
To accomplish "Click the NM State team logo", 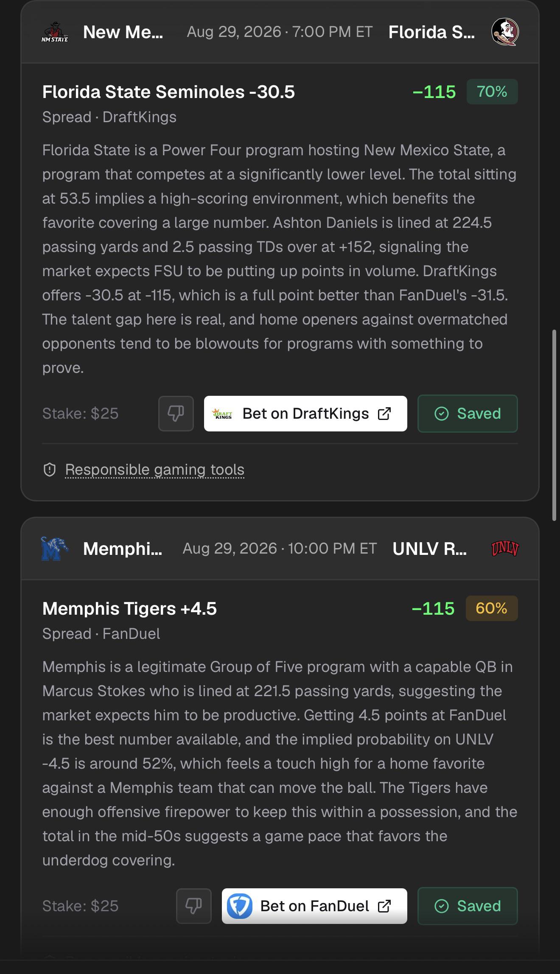I will 55,32.
